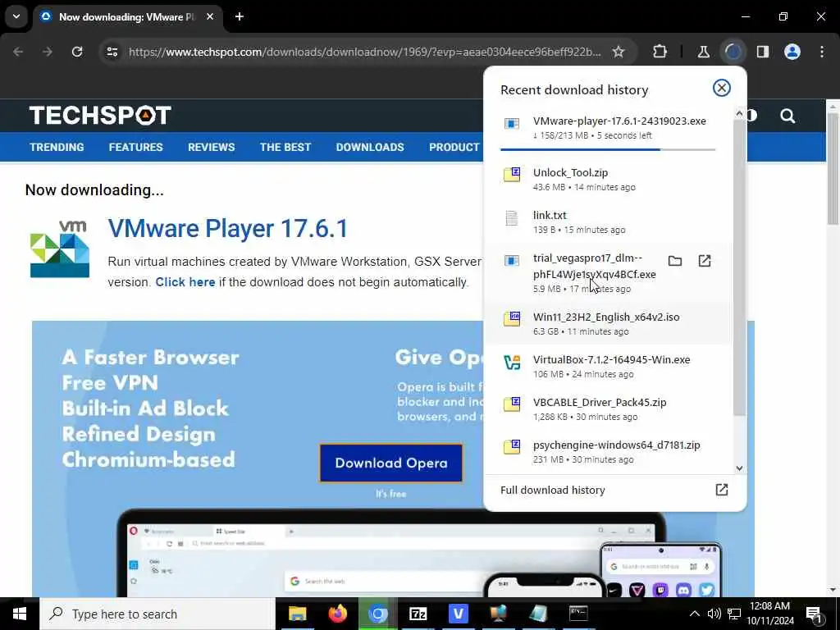Image resolution: width=840 pixels, height=630 pixels.
Task: Launch Firefox from the taskbar
Action: pos(337,614)
